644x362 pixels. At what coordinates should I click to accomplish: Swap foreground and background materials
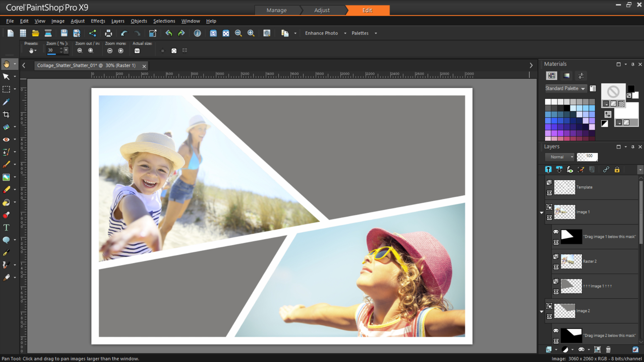[608, 114]
